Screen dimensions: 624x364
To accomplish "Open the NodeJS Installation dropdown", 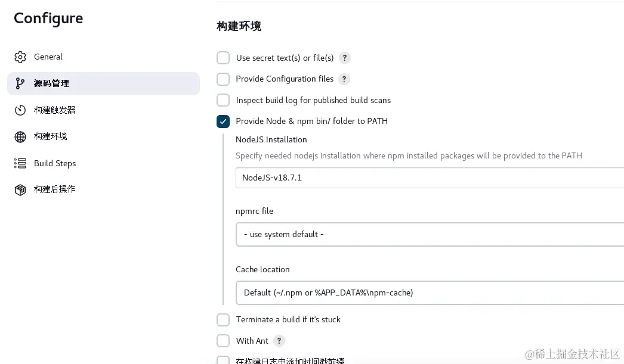I will coord(430,178).
